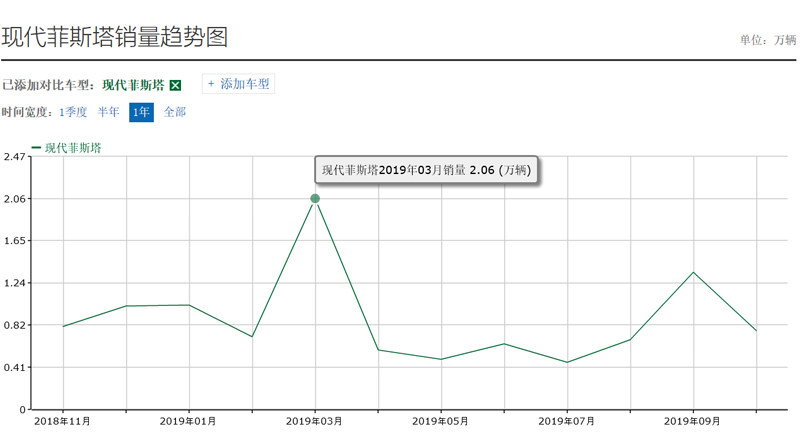The width and height of the screenshot is (800, 446).
Task: Click the 2019年03月 sales tooltip box
Action: [x=428, y=170]
